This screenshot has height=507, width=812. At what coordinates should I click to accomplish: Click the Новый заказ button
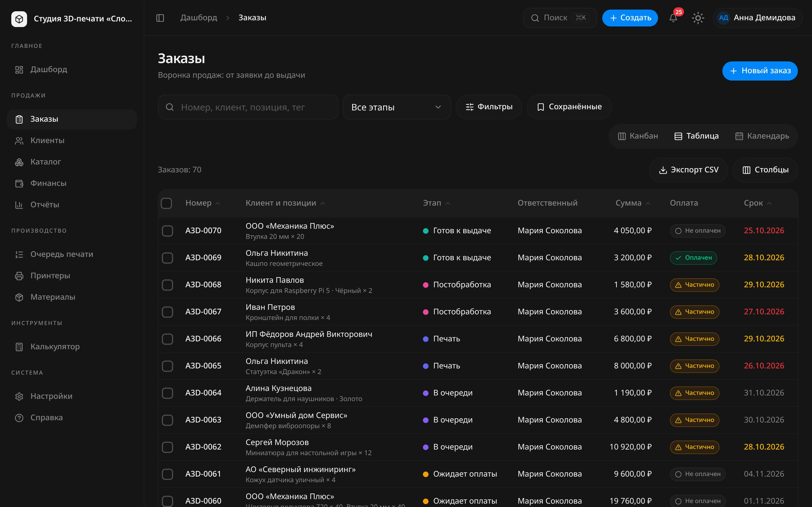pos(760,71)
